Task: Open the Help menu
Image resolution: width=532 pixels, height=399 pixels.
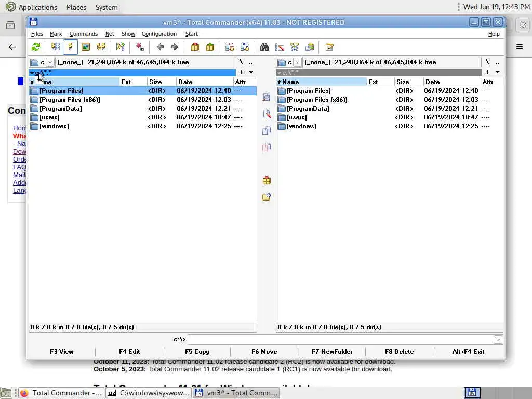Action: (494, 34)
